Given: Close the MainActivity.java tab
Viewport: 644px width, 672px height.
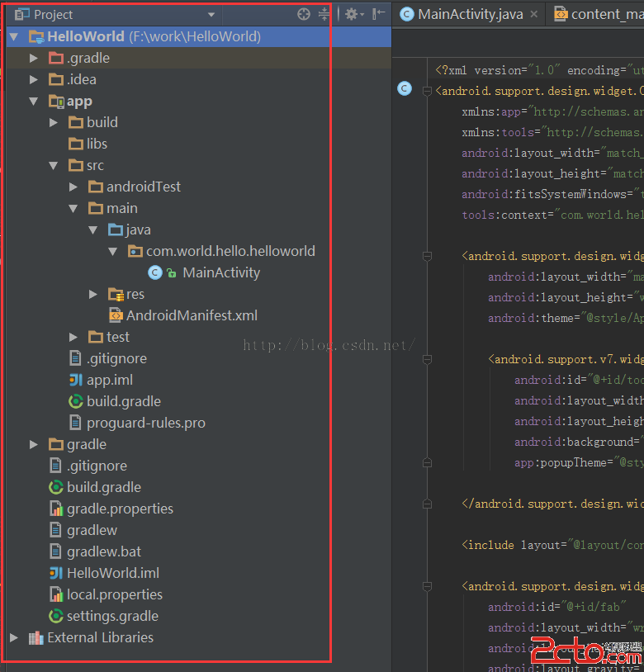Looking at the screenshot, I should pos(534,14).
